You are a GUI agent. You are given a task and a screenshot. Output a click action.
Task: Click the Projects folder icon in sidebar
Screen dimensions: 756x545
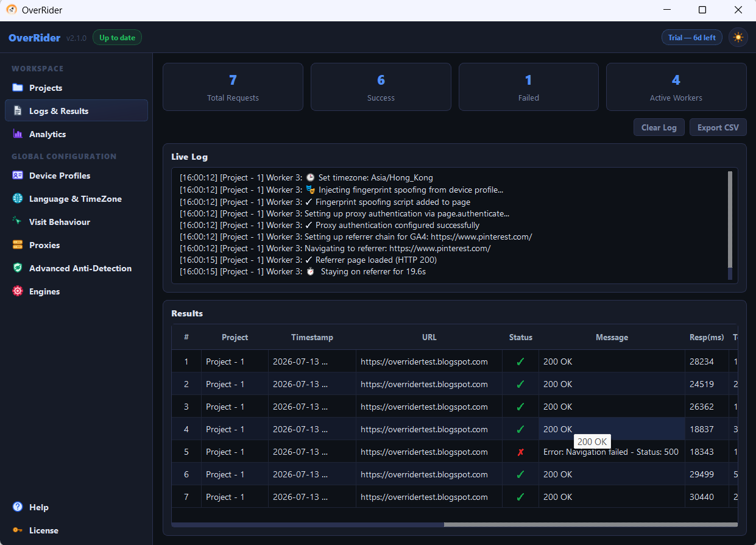click(x=18, y=88)
